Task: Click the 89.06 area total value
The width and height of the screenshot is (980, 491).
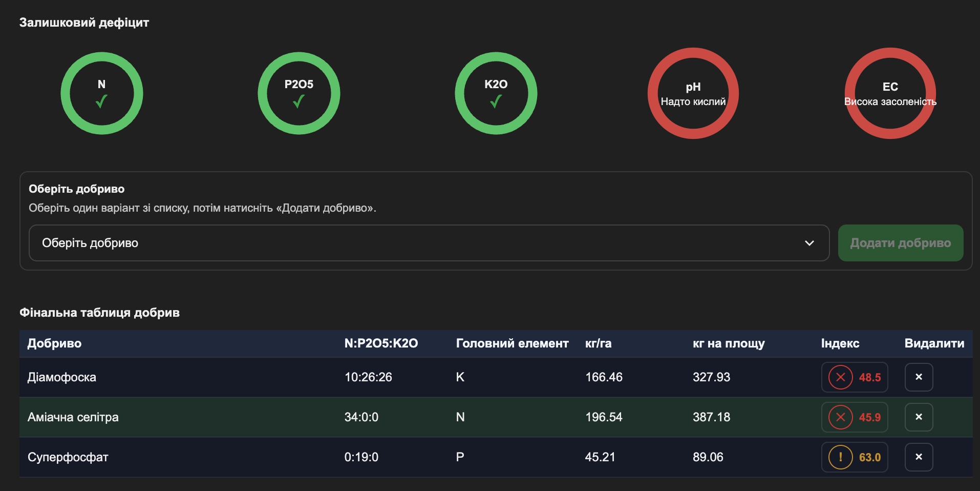Action: [708, 457]
